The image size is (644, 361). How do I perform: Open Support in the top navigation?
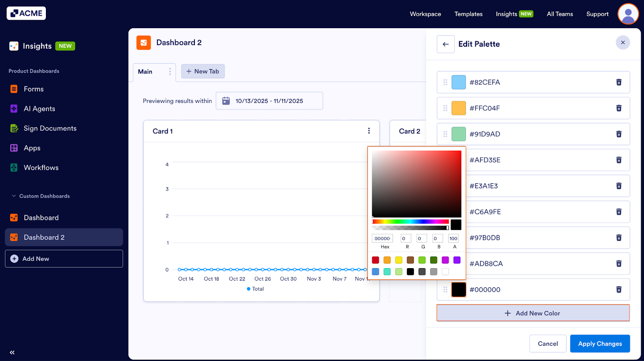point(597,14)
